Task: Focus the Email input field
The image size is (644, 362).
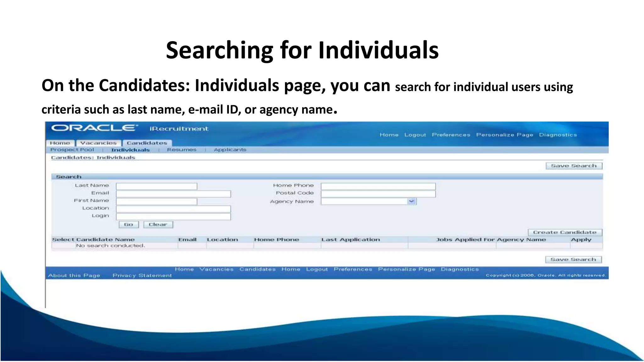Action: tap(173, 194)
